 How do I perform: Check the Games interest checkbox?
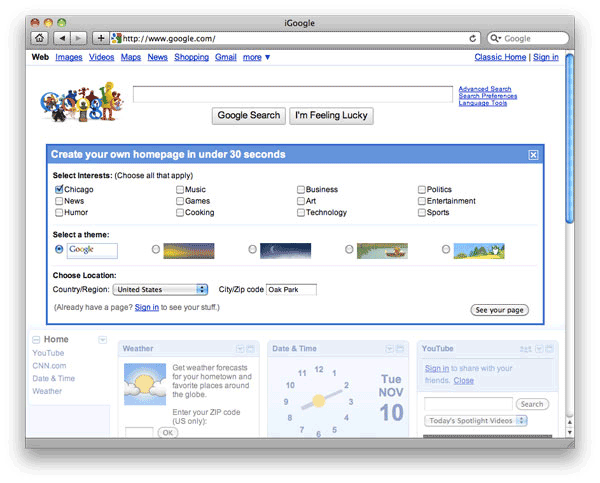point(180,201)
